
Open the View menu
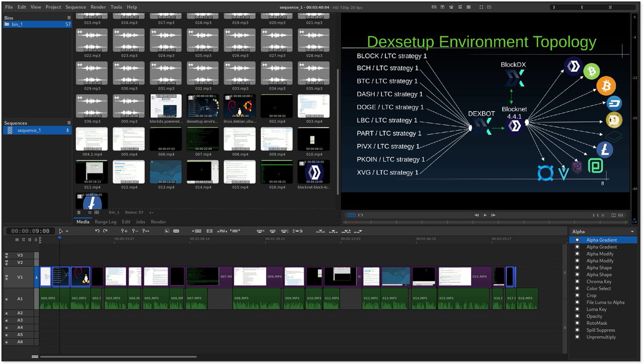click(x=35, y=7)
